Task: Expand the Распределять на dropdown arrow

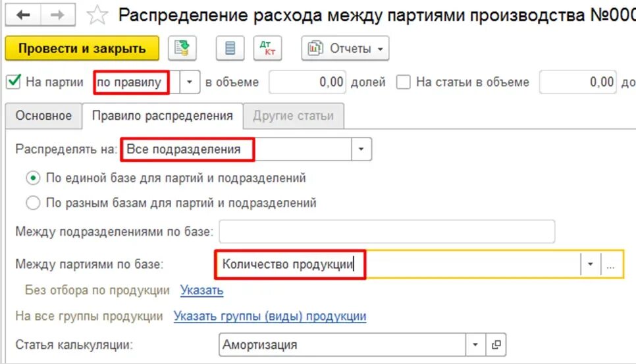Action: 361,149
